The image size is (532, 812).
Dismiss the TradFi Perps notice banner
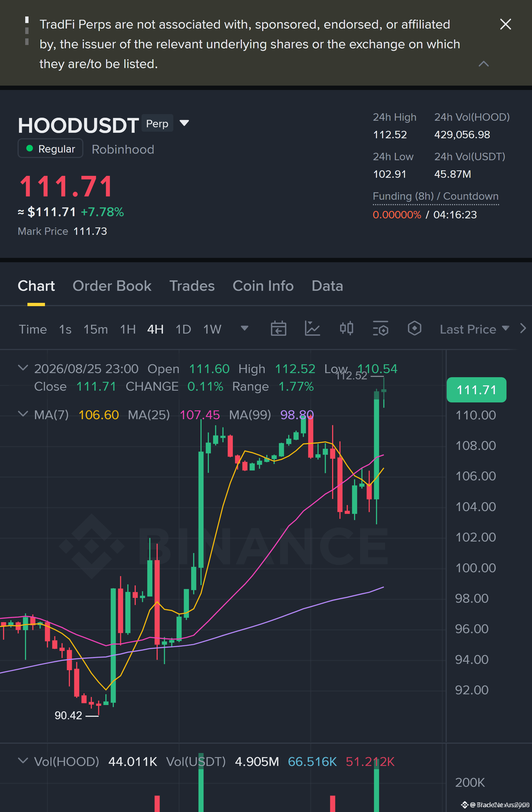click(x=505, y=24)
